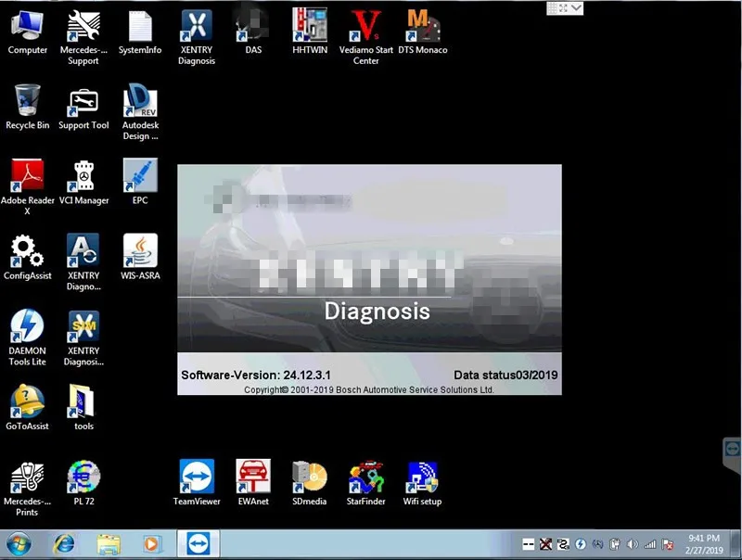Launch WIS-ASRA Java shortcut
This screenshot has width=742, height=560.
(140, 258)
